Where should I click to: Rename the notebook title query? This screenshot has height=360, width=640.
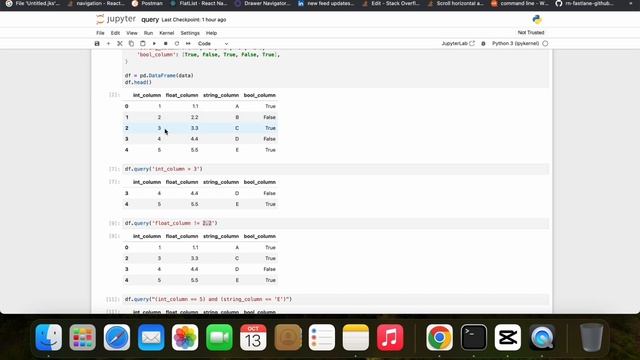(150, 20)
